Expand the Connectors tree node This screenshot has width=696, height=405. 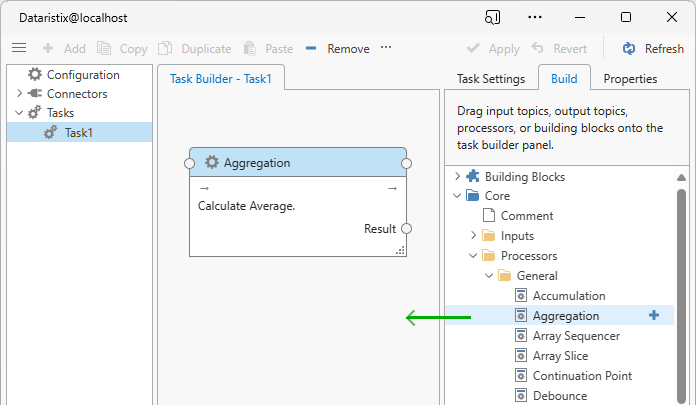point(19,94)
